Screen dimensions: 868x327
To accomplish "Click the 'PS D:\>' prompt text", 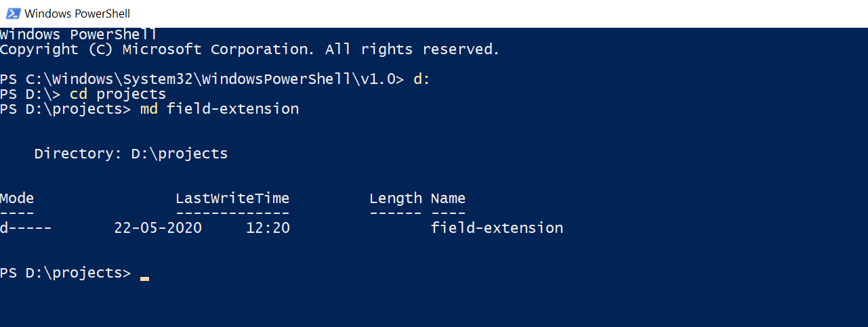I will (x=30, y=93).
